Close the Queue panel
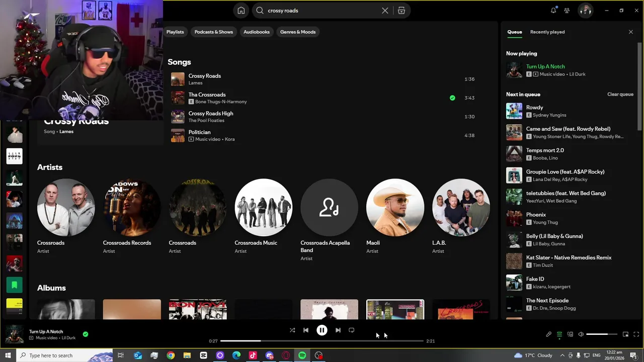This screenshot has width=644, height=362. [631, 32]
